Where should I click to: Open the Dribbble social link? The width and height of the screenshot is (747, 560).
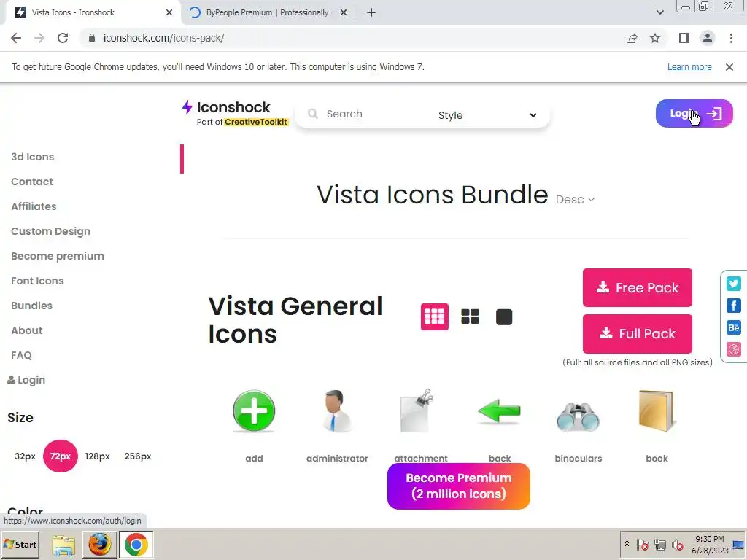734,349
